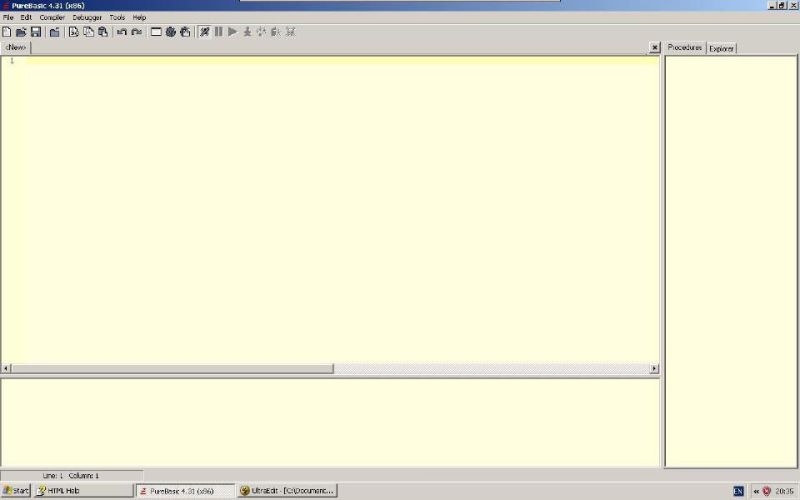Click the 20:35 system clock
800x500 pixels.
pos(784,491)
